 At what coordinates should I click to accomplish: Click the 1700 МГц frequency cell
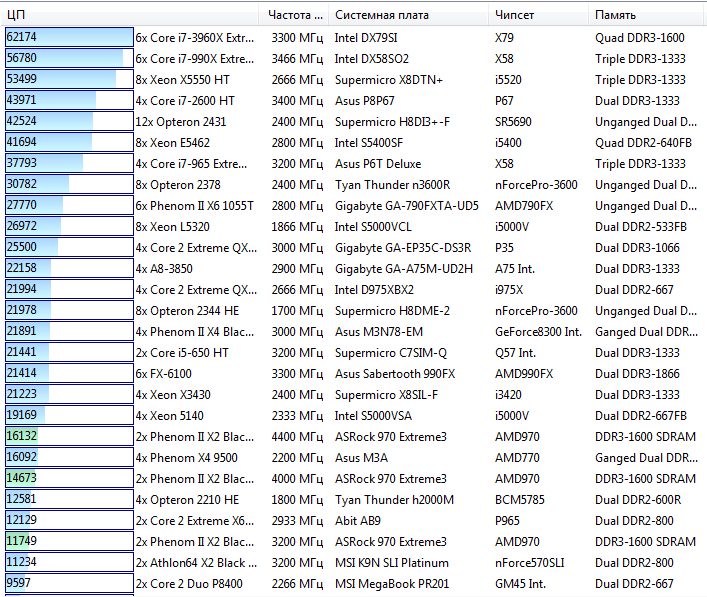pyautogui.click(x=297, y=311)
